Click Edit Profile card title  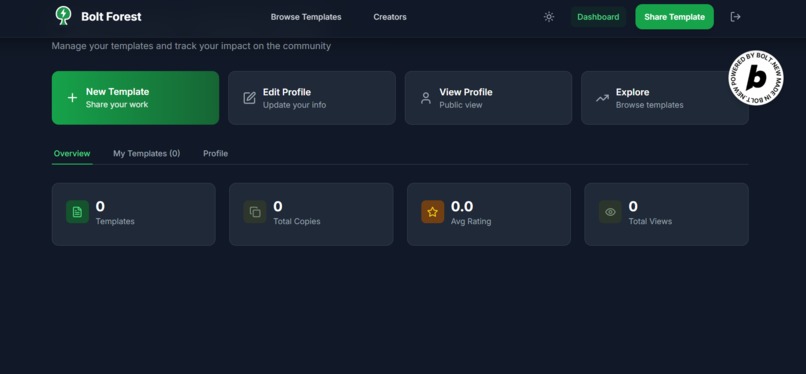click(x=287, y=92)
